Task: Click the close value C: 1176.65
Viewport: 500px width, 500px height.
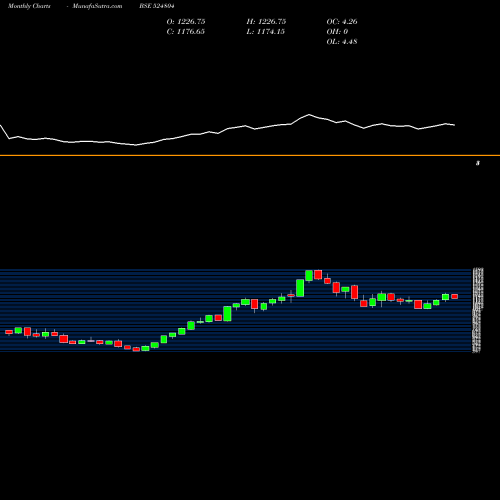Action: pyautogui.click(x=185, y=32)
